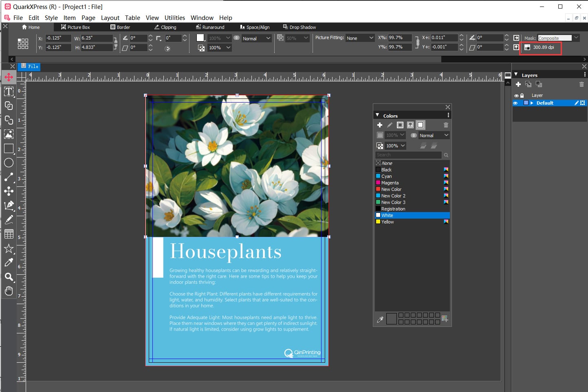Toggle picture scale X% Y% link
The width and height of the screenshot is (588, 392).
417,42
